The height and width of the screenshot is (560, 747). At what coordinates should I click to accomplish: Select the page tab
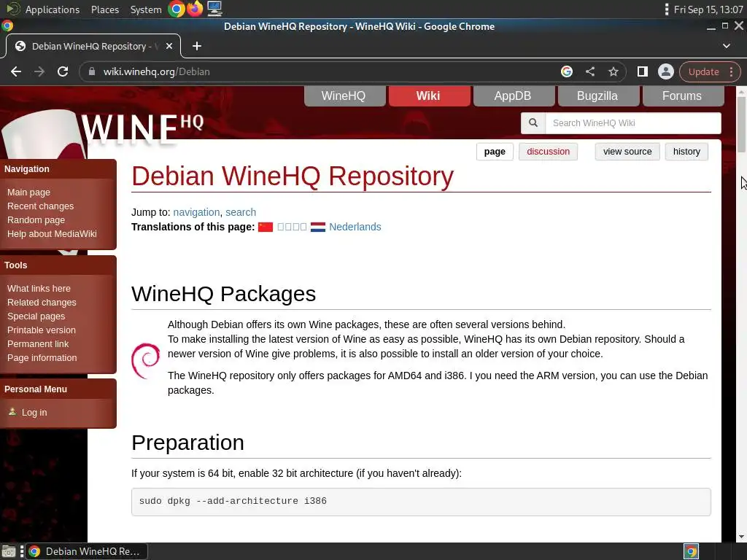point(495,152)
